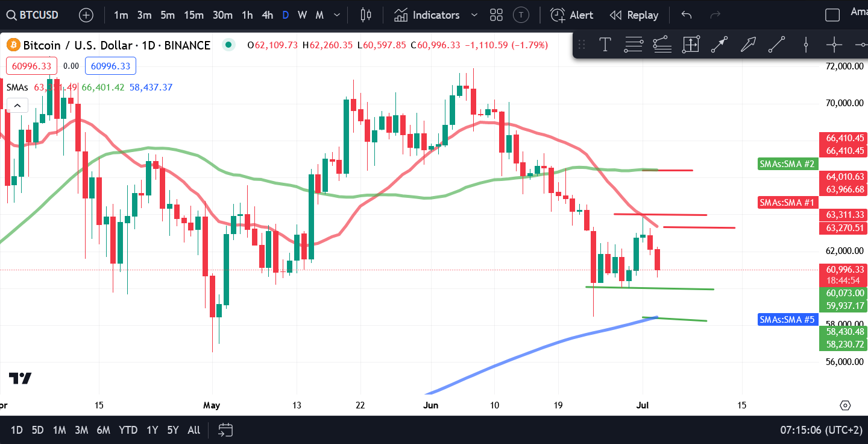Click the green market status dot
Image resolution: width=868 pixels, height=444 pixels.
[x=227, y=45]
